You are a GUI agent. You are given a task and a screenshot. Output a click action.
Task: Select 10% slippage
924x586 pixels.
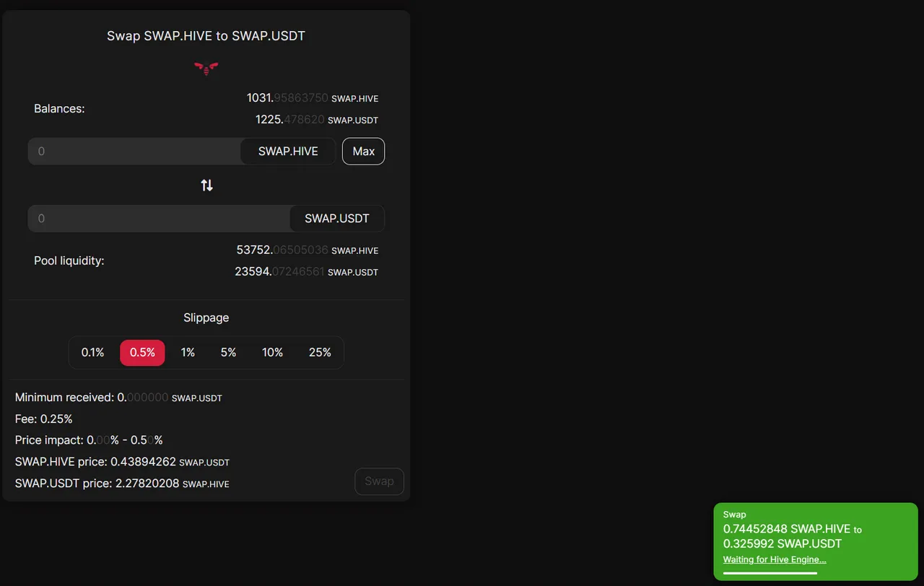pos(272,352)
